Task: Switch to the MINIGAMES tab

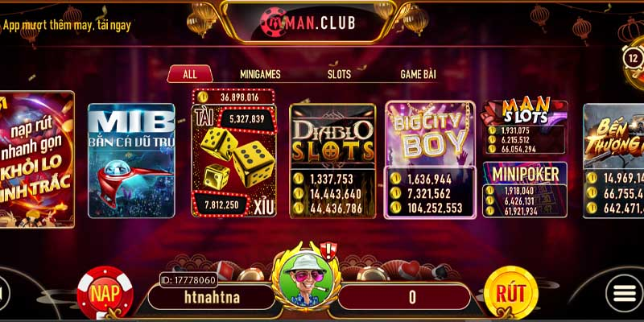Action: [x=260, y=74]
